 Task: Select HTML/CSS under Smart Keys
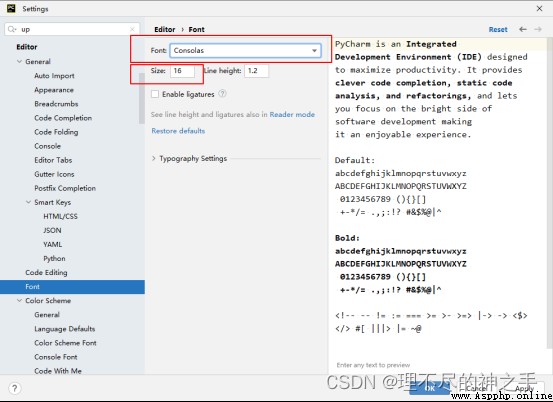[x=60, y=217]
